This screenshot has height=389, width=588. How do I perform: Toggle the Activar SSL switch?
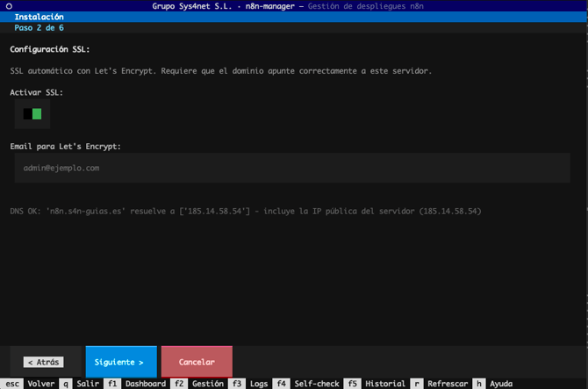pos(32,114)
